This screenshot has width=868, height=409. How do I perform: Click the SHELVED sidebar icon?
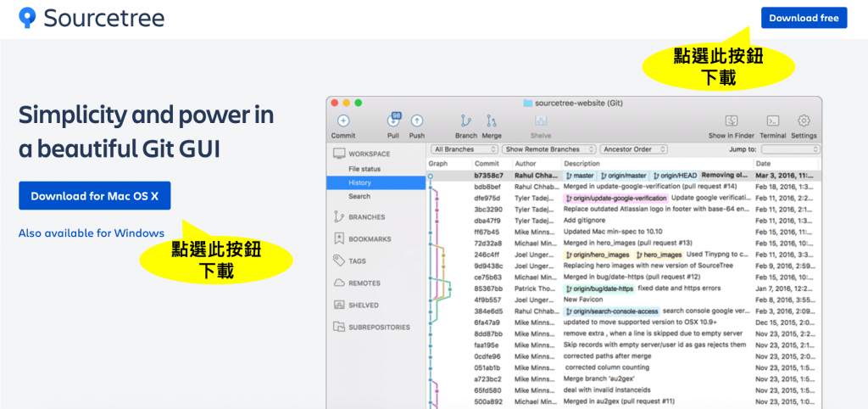pos(339,305)
